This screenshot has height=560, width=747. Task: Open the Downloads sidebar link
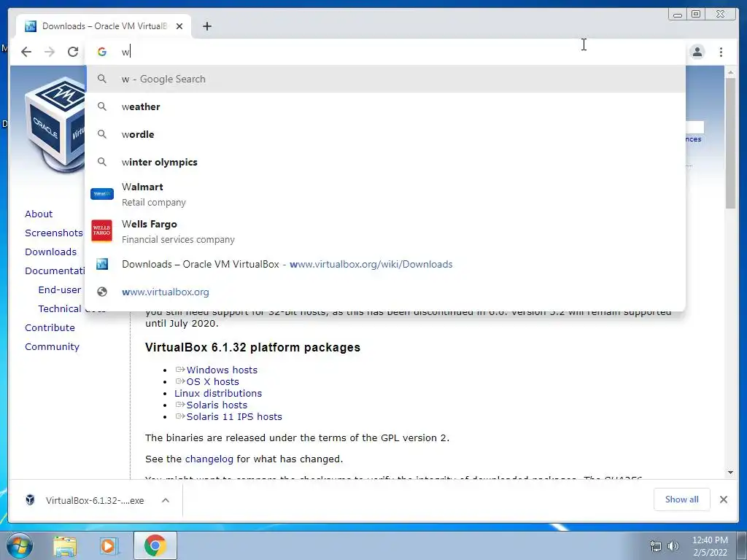coord(50,252)
